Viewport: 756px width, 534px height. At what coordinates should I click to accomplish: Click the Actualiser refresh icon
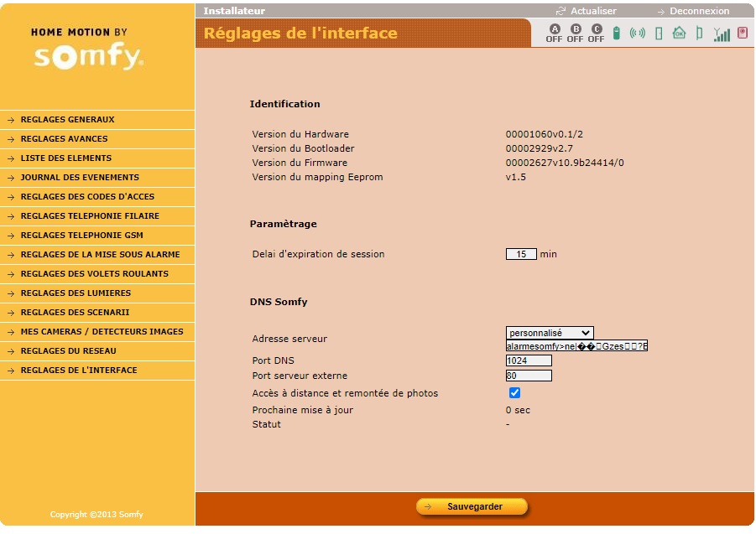(560, 11)
